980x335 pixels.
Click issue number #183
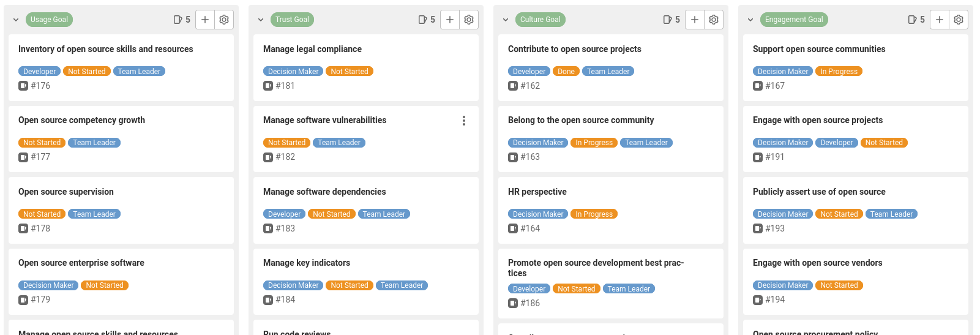[285, 228]
